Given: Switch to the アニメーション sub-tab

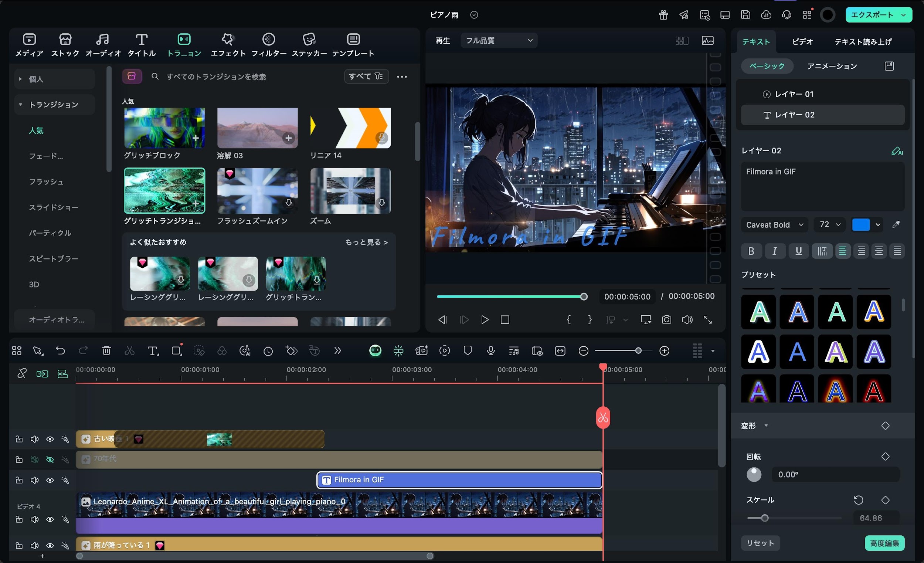Looking at the screenshot, I should [x=832, y=66].
